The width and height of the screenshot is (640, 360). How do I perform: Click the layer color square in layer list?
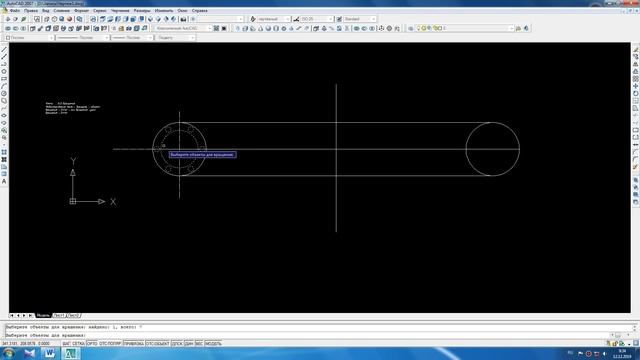tap(440, 28)
